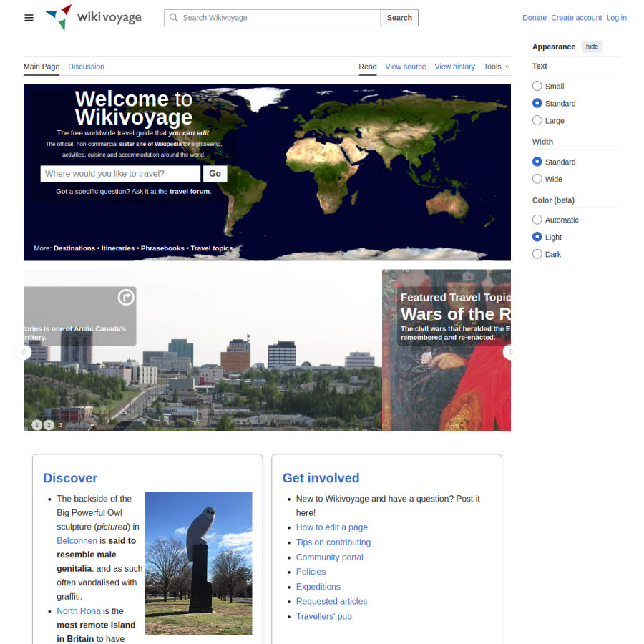This screenshot has width=644, height=644.
Task: Open the hamburger main menu
Action: pyautogui.click(x=29, y=18)
